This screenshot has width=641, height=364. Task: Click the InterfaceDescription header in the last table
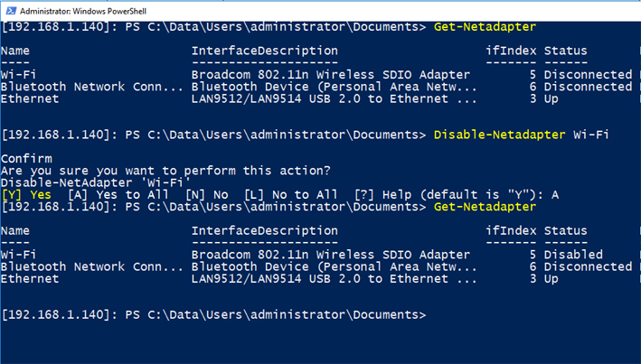tap(264, 231)
